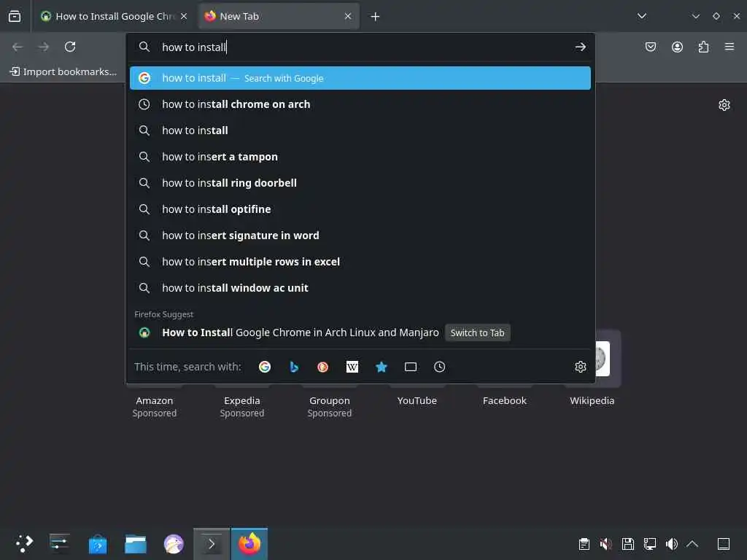The height and width of the screenshot is (560, 747).
Task: Go back with the back arrow
Action: point(18,47)
